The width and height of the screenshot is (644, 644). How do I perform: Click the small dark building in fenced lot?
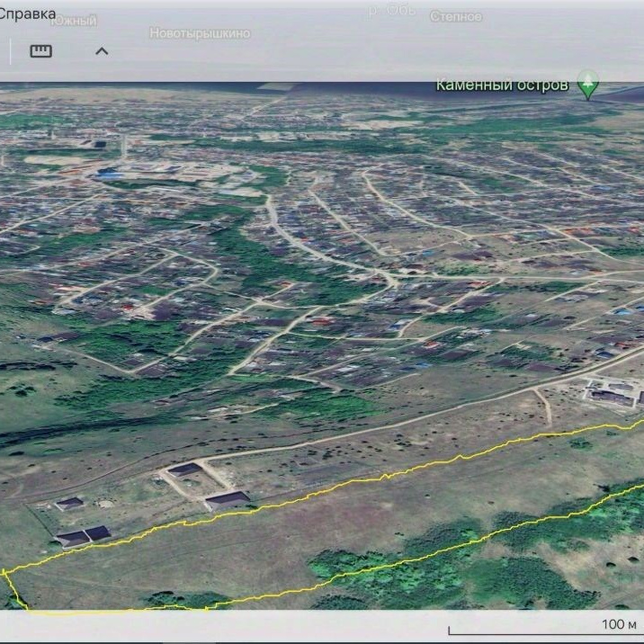pyautogui.click(x=69, y=504)
